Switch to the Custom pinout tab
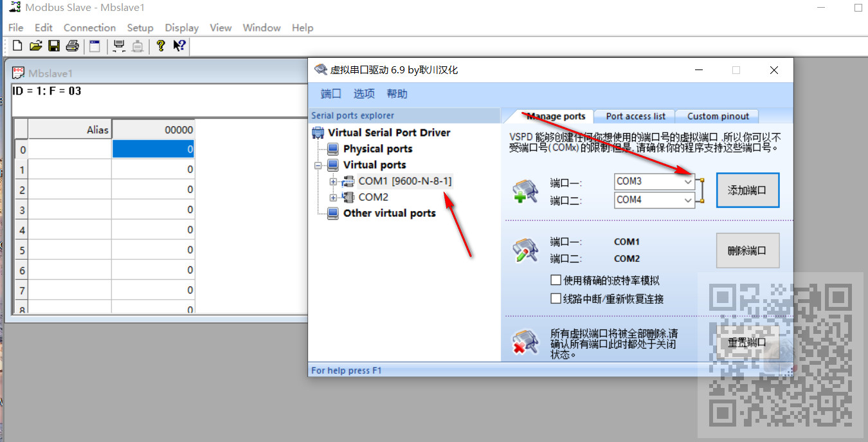 (x=718, y=116)
